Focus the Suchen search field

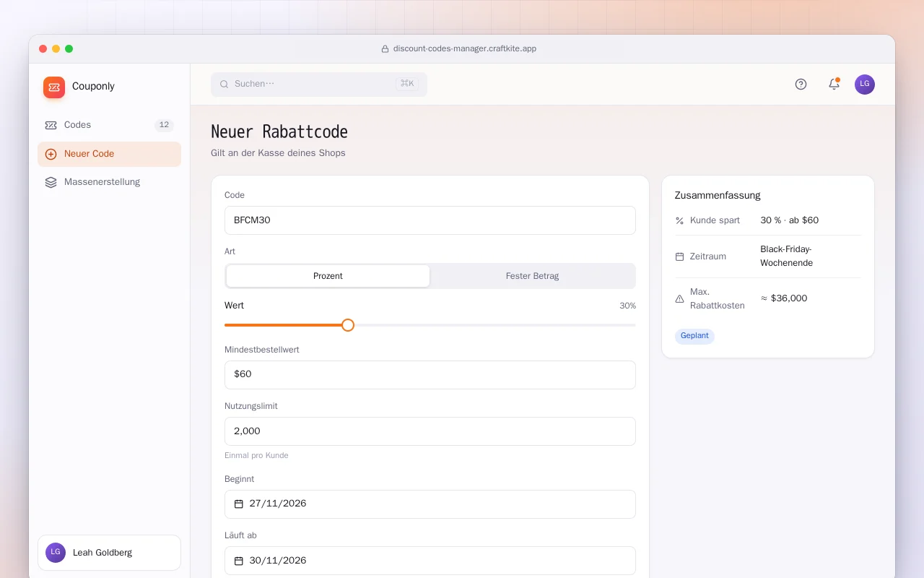[x=319, y=84]
